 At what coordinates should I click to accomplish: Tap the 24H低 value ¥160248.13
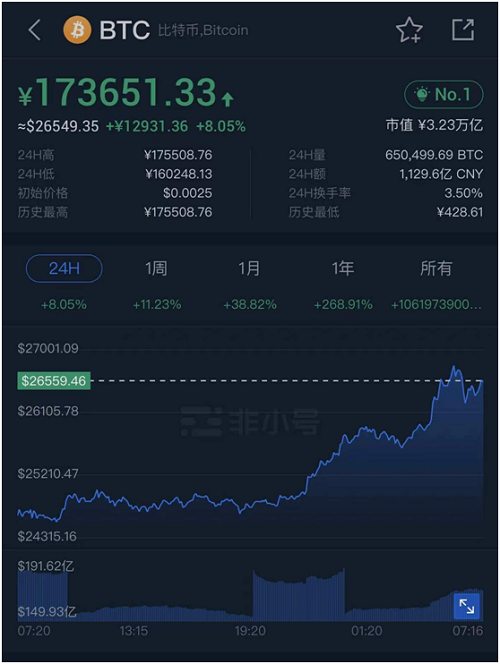coord(178,174)
